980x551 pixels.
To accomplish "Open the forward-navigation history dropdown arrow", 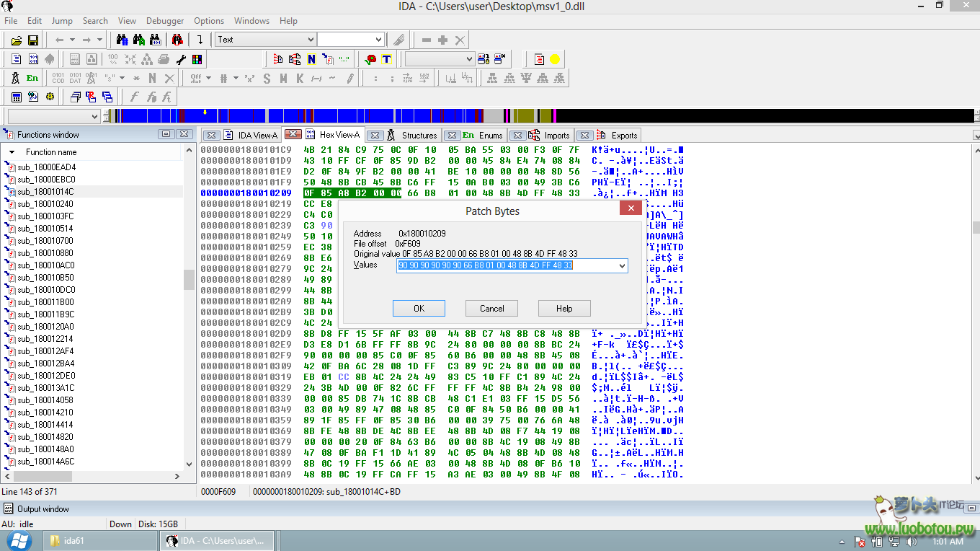I will [99, 40].
